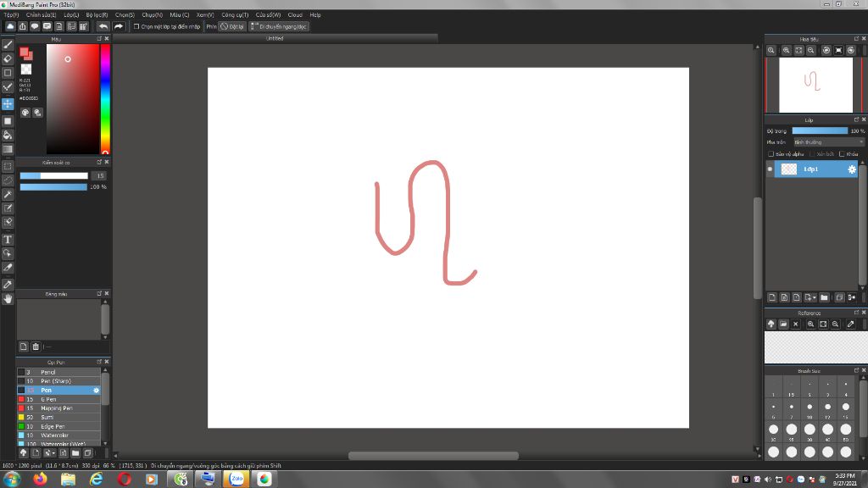Open gear settings of the Pen brush
This screenshot has width=868, height=488.
[x=97, y=390]
